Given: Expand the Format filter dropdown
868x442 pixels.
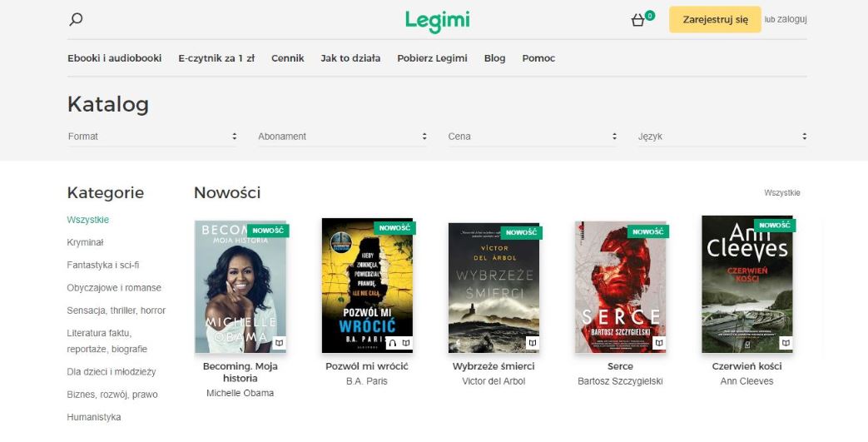Looking at the screenshot, I should (x=152, y=137).
